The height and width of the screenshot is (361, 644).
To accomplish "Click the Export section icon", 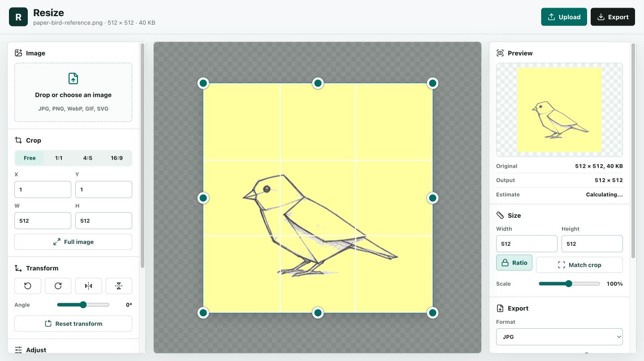I will 500,308.
